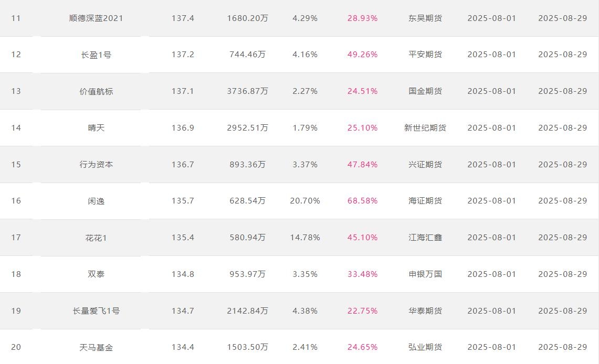Select the 东吴期货 company cell
Image resolution: width=599 pixels, height=364 pixels.
pyautogui.click(x=425, y=18)
